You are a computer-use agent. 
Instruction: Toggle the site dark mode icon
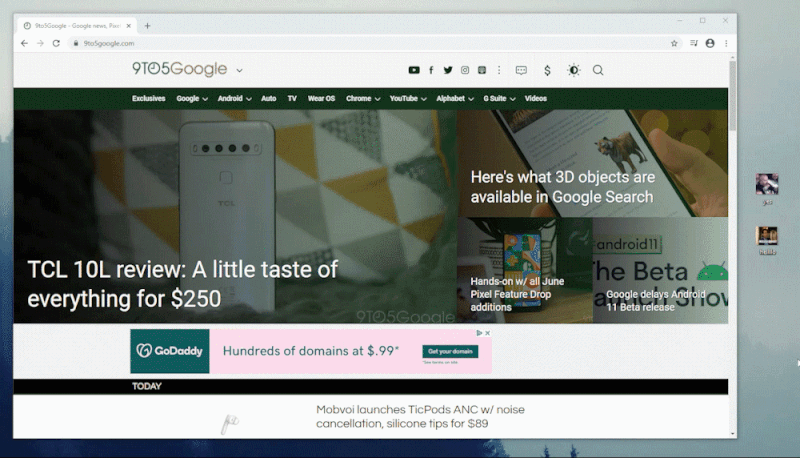tap(573, 70)
